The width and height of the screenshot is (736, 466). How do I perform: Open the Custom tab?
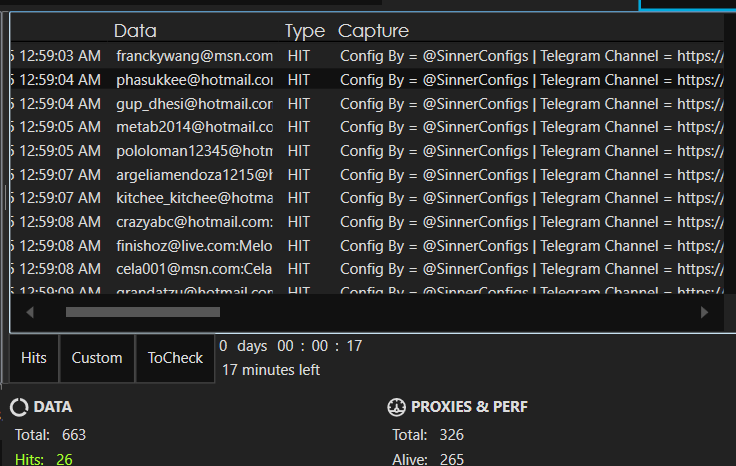(x=97, y=358)
